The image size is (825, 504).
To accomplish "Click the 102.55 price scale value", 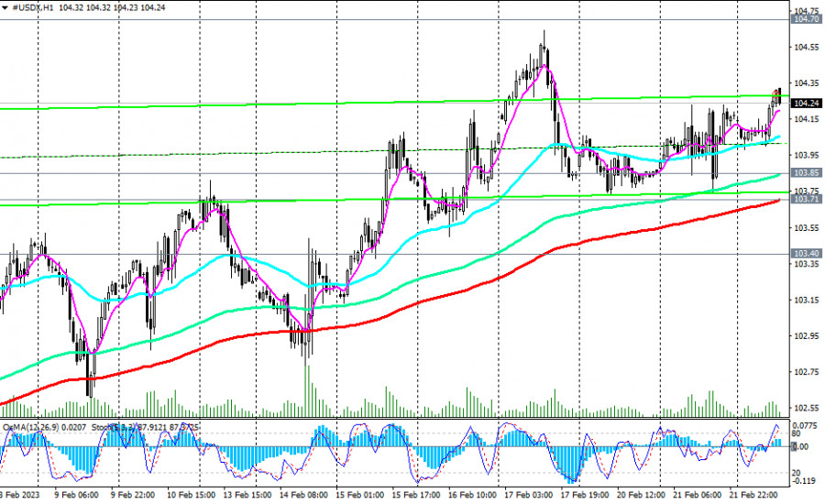I will pyautogui.click(x=807, y=408).
